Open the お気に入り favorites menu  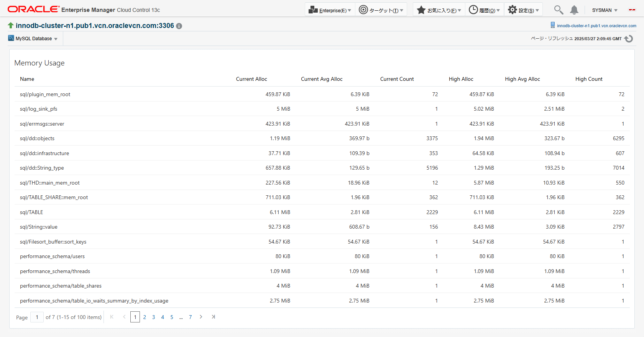pyautogui.click(x=439, y=10)
